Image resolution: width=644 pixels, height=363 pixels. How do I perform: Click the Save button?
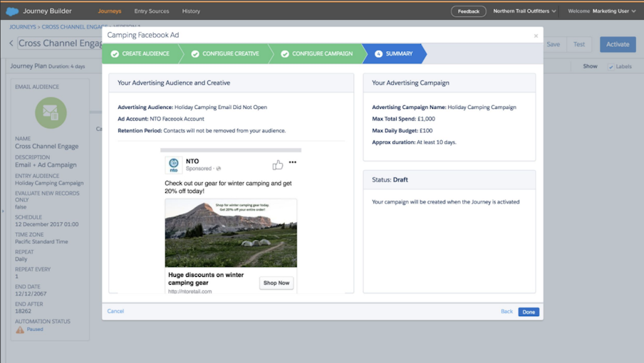(554, 44)
